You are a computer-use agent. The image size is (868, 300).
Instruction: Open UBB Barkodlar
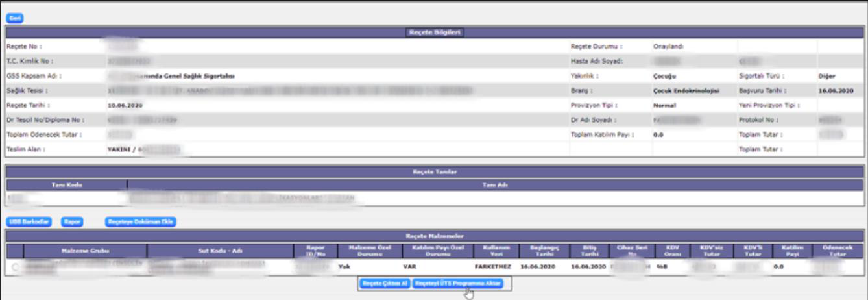(x=30, y=221)
